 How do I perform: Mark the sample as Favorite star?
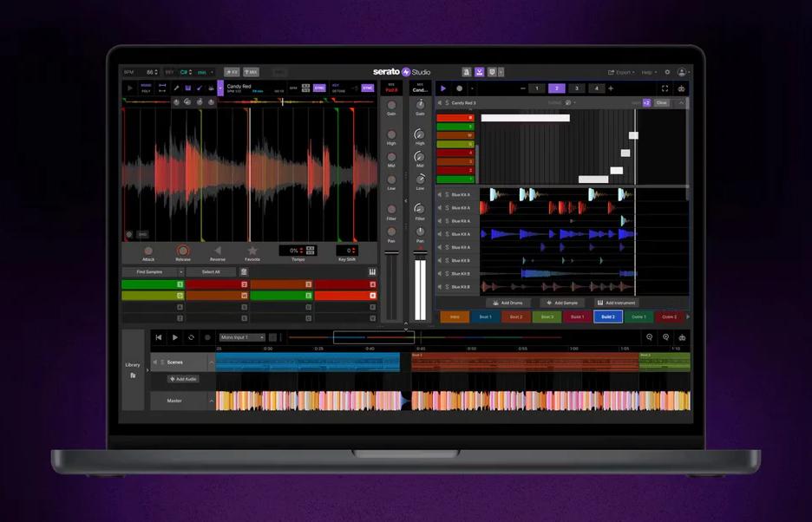click(252, 251)
